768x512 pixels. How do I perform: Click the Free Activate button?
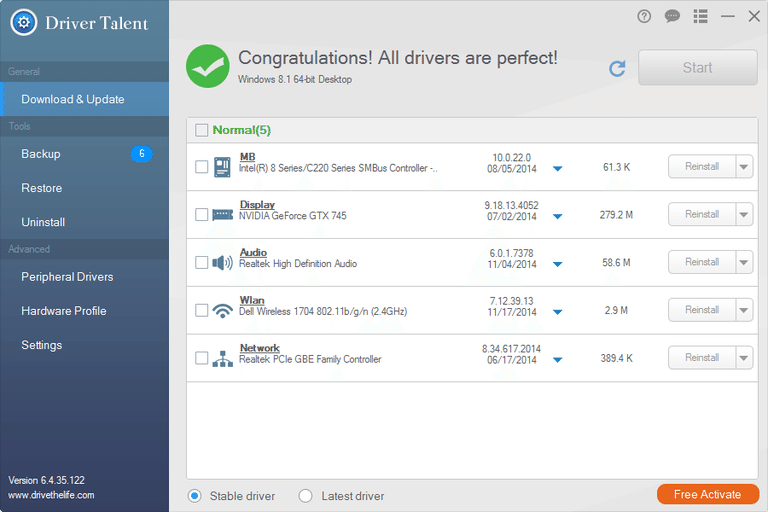point(708,494)
